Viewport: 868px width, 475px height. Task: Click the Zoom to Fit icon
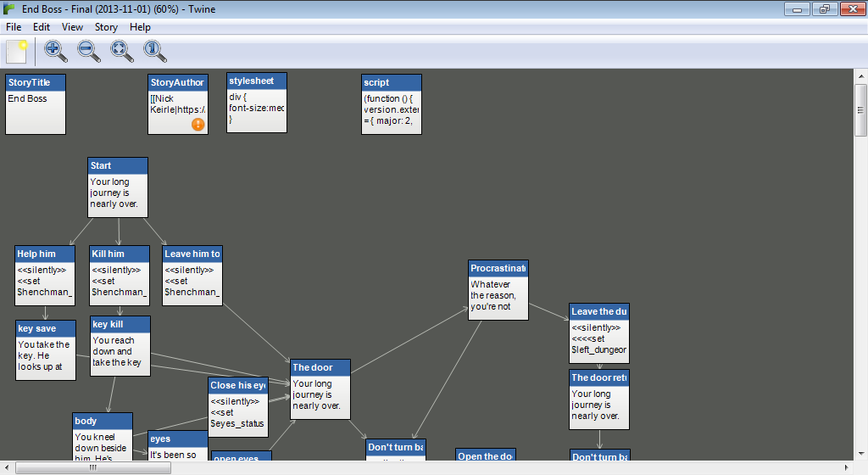coord(122,52)
